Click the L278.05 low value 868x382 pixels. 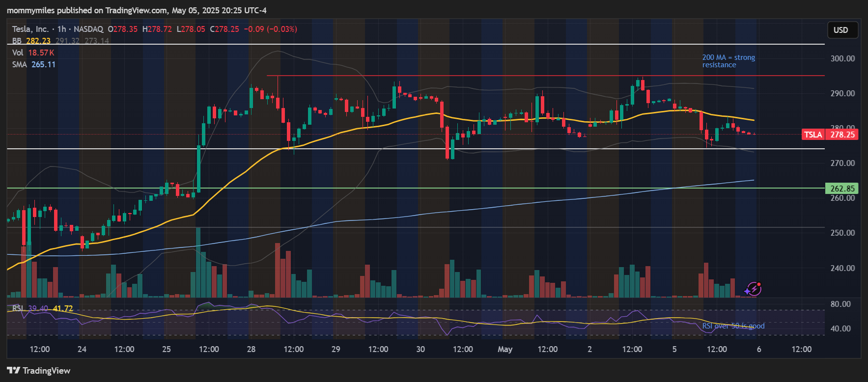click(191, 29)
